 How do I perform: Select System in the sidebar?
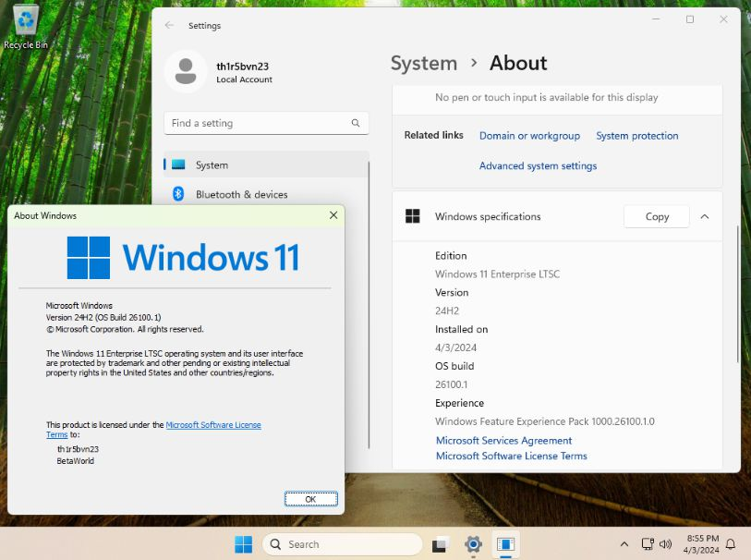(266, 164)
